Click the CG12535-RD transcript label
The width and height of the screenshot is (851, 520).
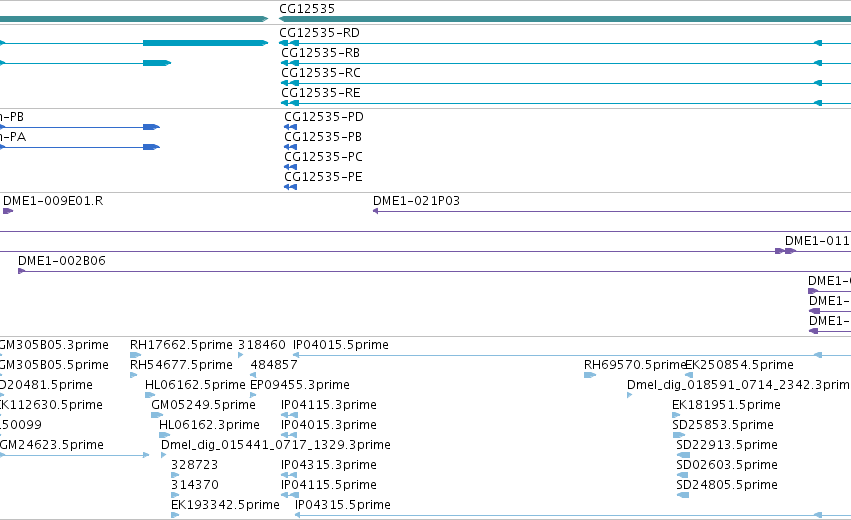point(319,33)
